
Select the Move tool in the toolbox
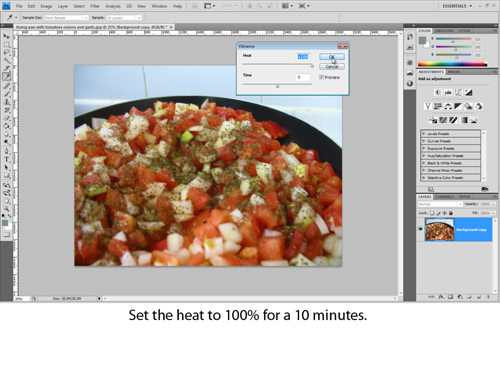[x=6, y=36]
